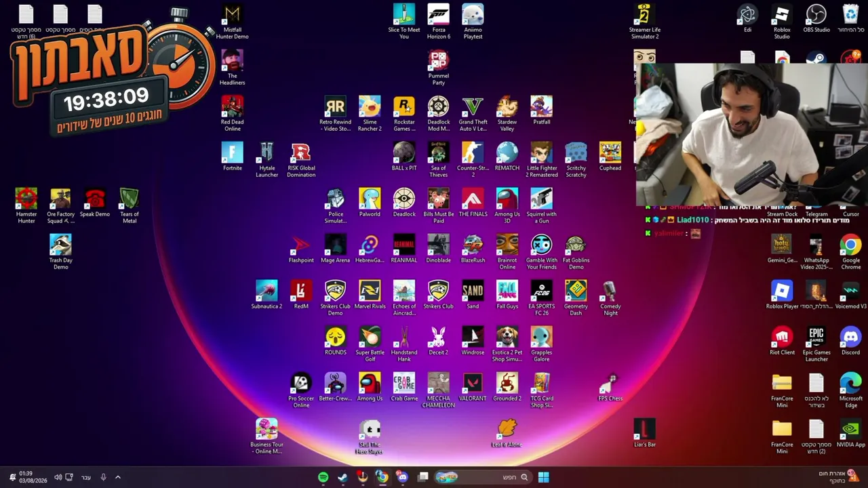Open Spotify from the taskbar
868x488 pixels.
323,477
